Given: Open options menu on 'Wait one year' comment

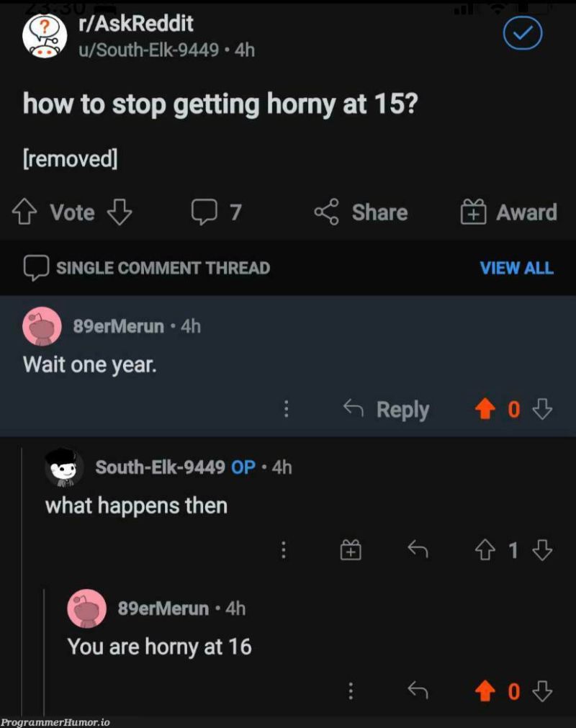Looking at the screenshot, I should point(286,409).
